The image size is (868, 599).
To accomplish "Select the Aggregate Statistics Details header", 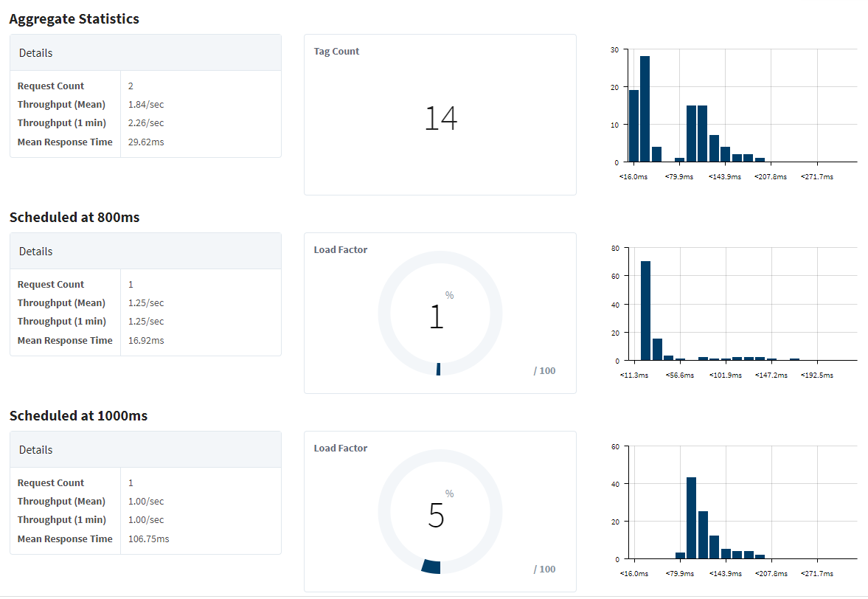I will pos(145,52).
